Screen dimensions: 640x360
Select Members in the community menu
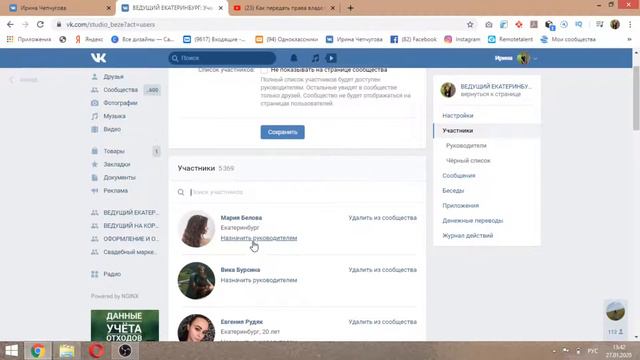[458, 131]
